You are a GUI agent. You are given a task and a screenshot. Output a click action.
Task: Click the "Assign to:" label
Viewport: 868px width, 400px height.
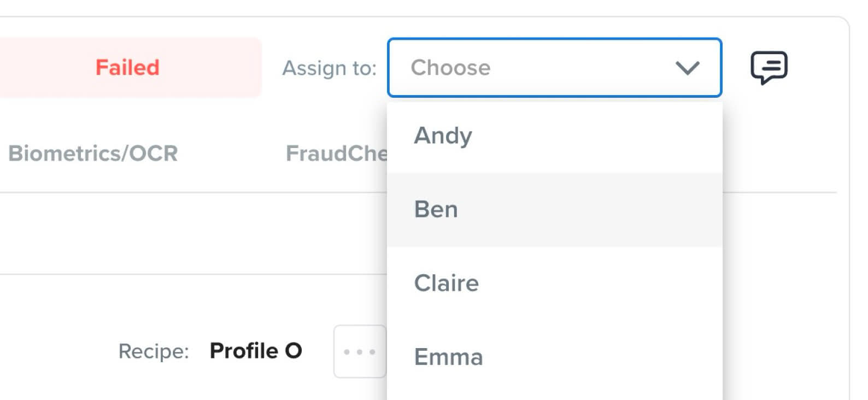click(x=329, y=68)
